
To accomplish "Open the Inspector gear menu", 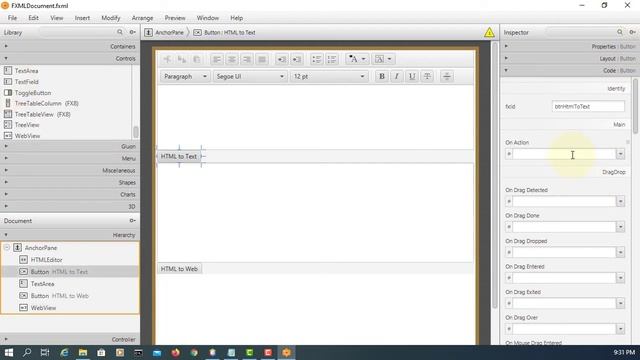I will coord(632,32).
